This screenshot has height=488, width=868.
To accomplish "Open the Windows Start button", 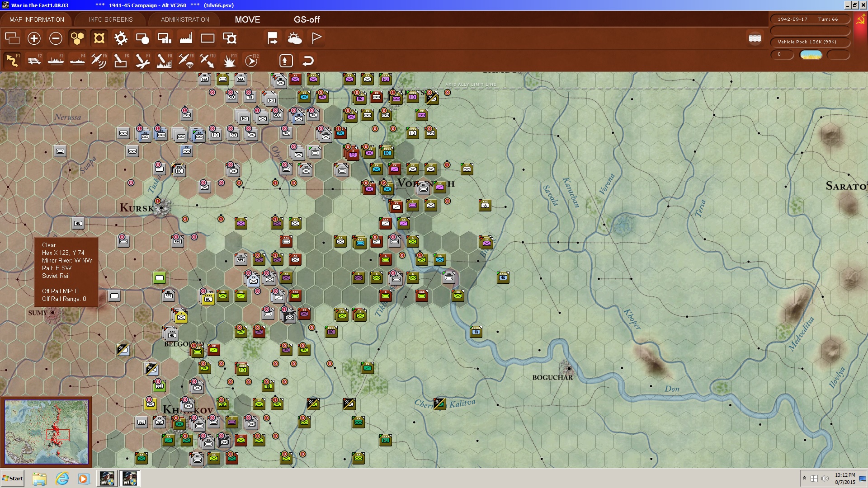I will tap(13, 479).
